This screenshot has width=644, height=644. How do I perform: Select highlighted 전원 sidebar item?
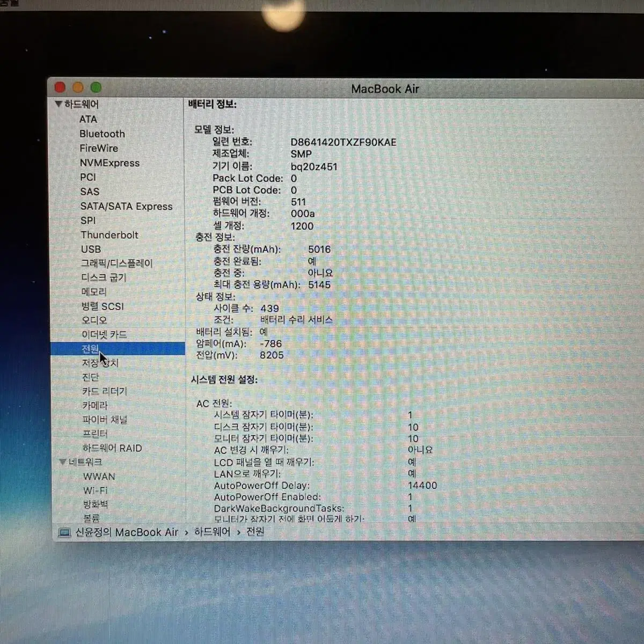coord(118,349)
